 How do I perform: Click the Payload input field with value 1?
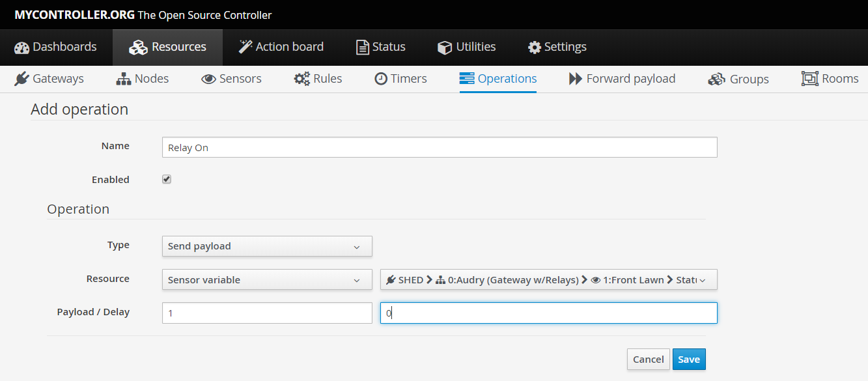tap(266, 313)
